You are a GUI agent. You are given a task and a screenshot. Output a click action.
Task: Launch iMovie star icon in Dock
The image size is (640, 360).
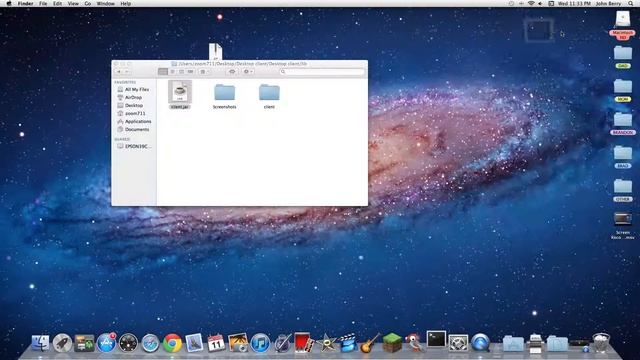pyautogui.click(x=326, y=343)
